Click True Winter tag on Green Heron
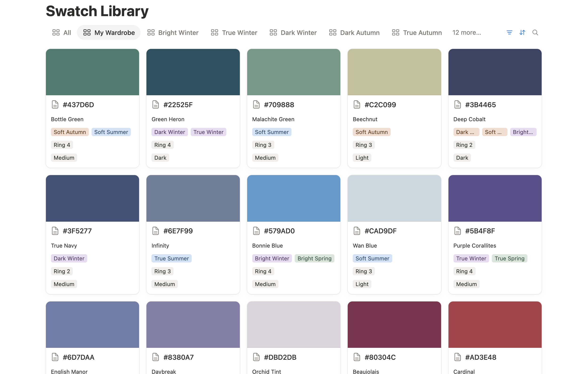Viewport: 588px width, 374px height. pos(209,132)
